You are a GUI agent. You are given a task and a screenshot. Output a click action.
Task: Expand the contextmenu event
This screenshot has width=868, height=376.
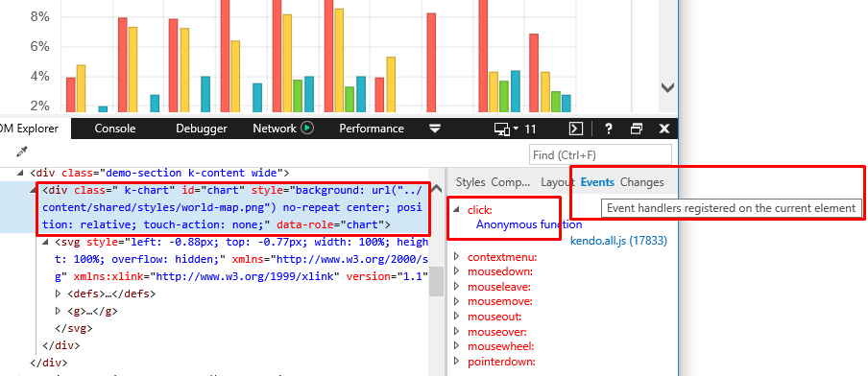457,256
